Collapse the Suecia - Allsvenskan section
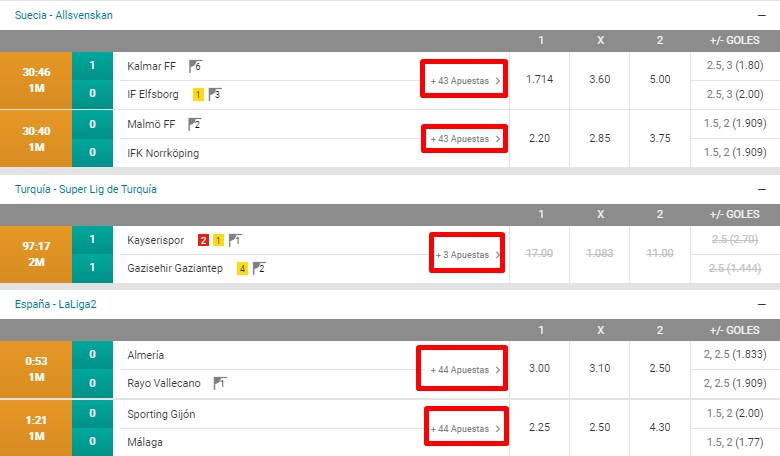 coord(762,15)
